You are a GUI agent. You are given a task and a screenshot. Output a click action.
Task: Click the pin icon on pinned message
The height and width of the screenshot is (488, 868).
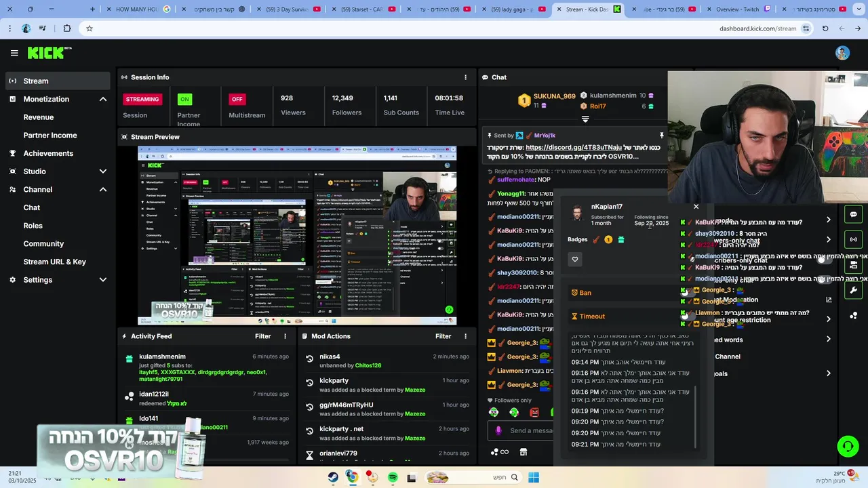click(662, 136)
